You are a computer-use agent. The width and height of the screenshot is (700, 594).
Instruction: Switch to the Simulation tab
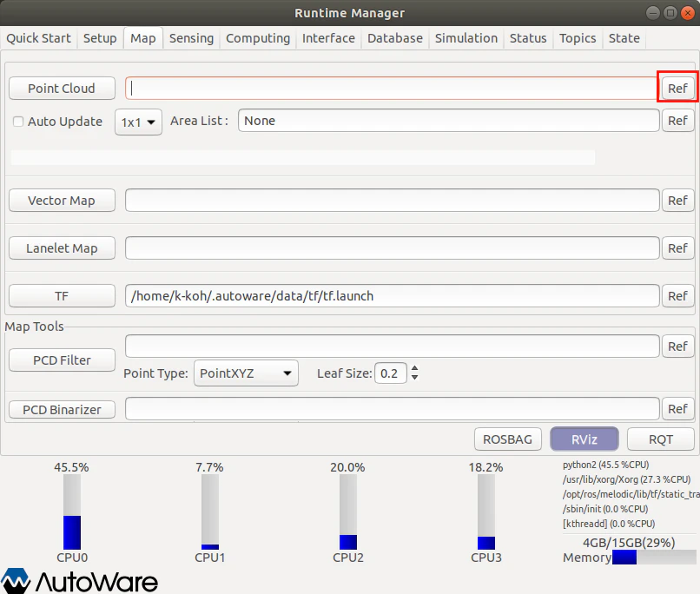466,38
